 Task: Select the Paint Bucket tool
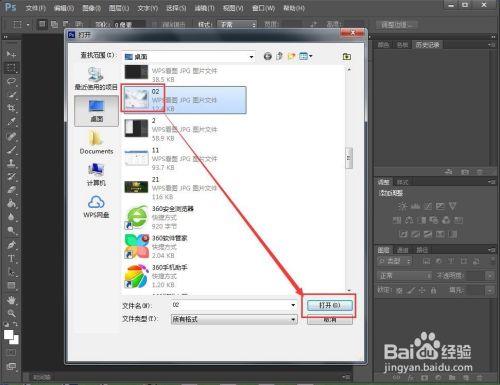coord(11,203)
